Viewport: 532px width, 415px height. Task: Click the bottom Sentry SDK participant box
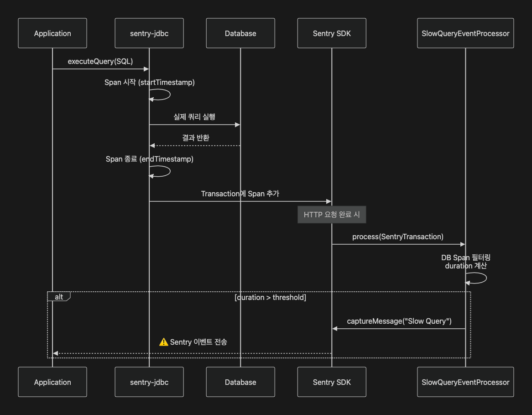(332, 382)
